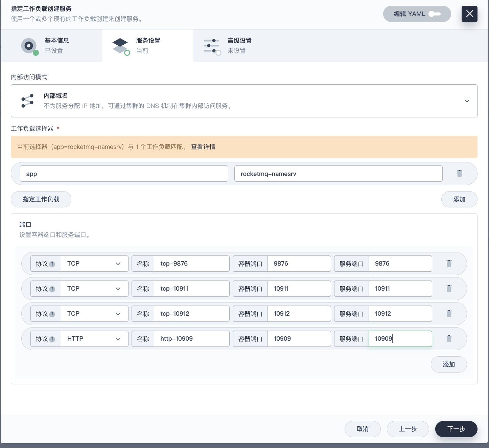This screenshot has width=489, height=448.
Task: Expand the 内部域名 access mode dropdown
Action: [x=244, y=101]
